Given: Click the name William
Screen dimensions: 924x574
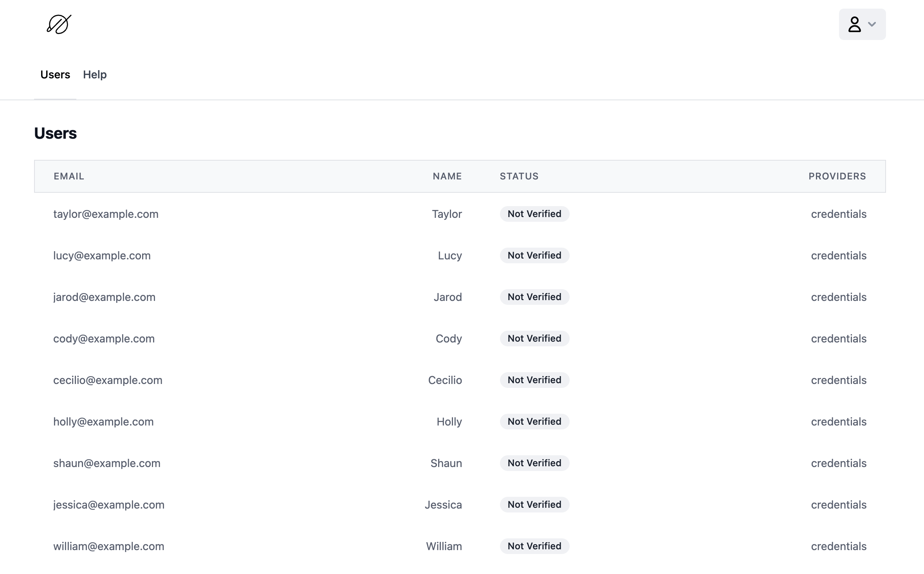Looking at the screenshot, I should pos(444,546).
